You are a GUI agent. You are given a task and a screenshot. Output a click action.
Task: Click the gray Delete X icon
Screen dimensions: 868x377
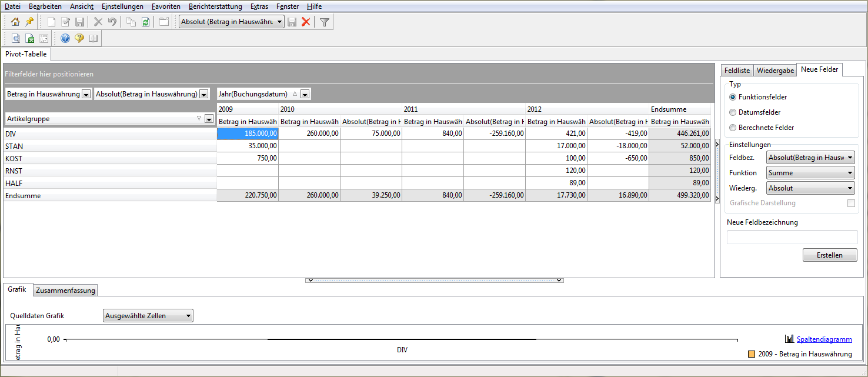(98, 22)
